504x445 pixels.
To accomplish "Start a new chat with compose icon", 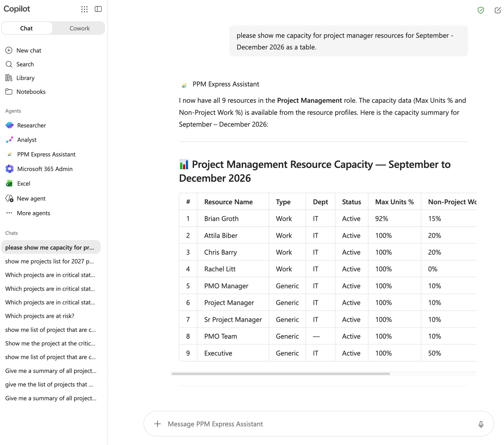I will 498,10.
